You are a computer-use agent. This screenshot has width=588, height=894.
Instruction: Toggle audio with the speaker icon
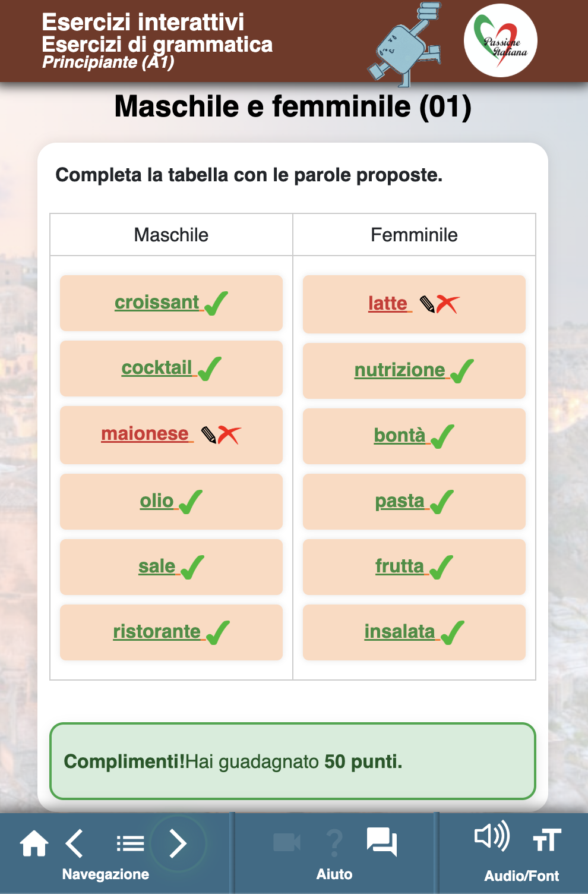click(x=492, y=836)
